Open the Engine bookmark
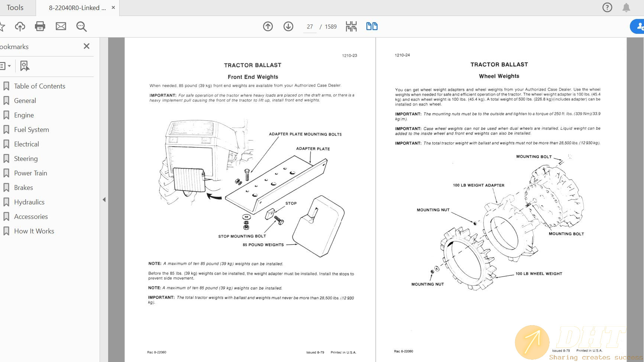The width and height of the screenshot is (644, 362). (24, 115)
